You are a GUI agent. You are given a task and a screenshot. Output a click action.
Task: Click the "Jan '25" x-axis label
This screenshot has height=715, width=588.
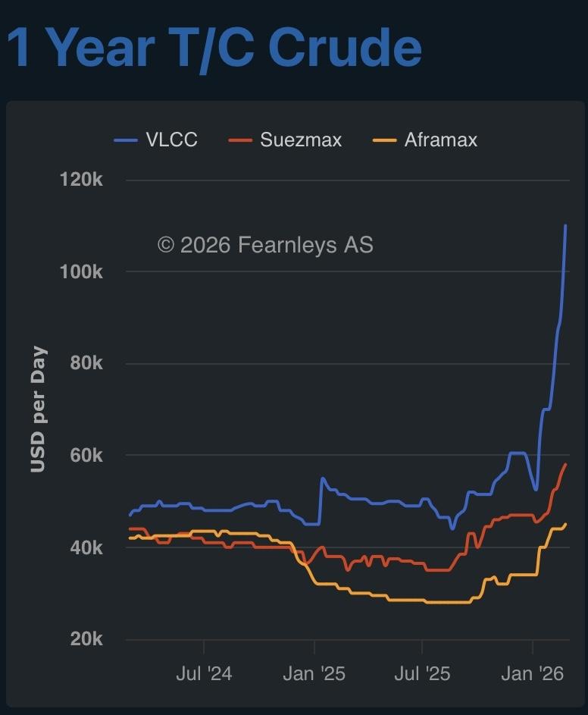point(314,673)
